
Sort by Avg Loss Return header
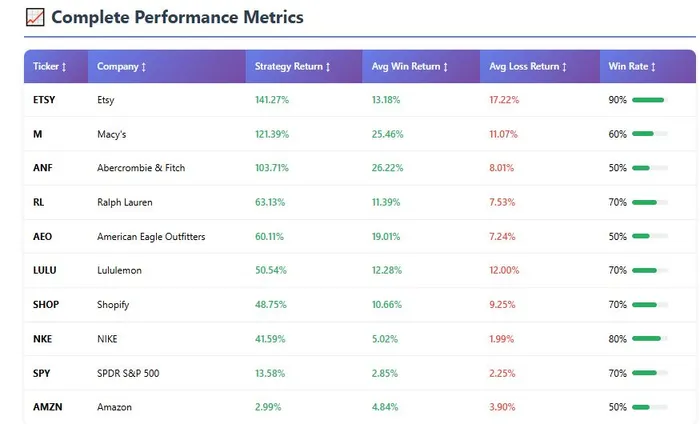coord(529,67)
